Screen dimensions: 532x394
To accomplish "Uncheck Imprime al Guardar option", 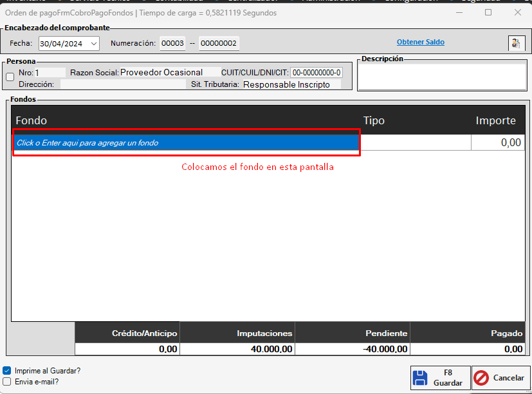I will click(7, 371).
